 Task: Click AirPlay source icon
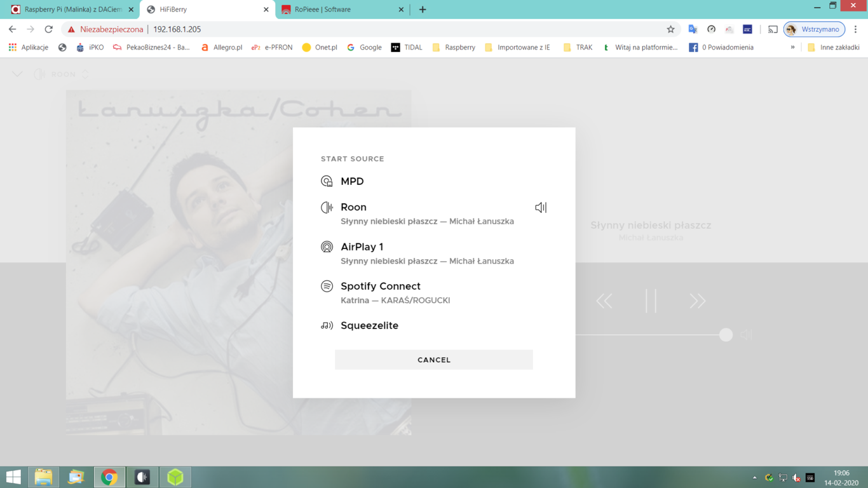(327, 247)
